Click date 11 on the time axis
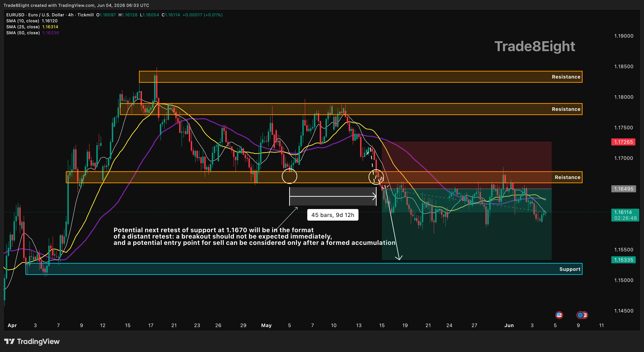 pos(602,325)
